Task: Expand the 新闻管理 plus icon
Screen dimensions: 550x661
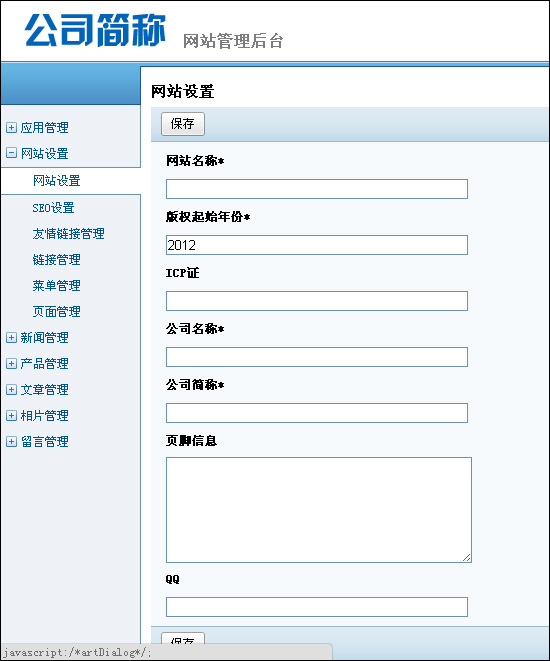Action: click(x=11, y=337)
